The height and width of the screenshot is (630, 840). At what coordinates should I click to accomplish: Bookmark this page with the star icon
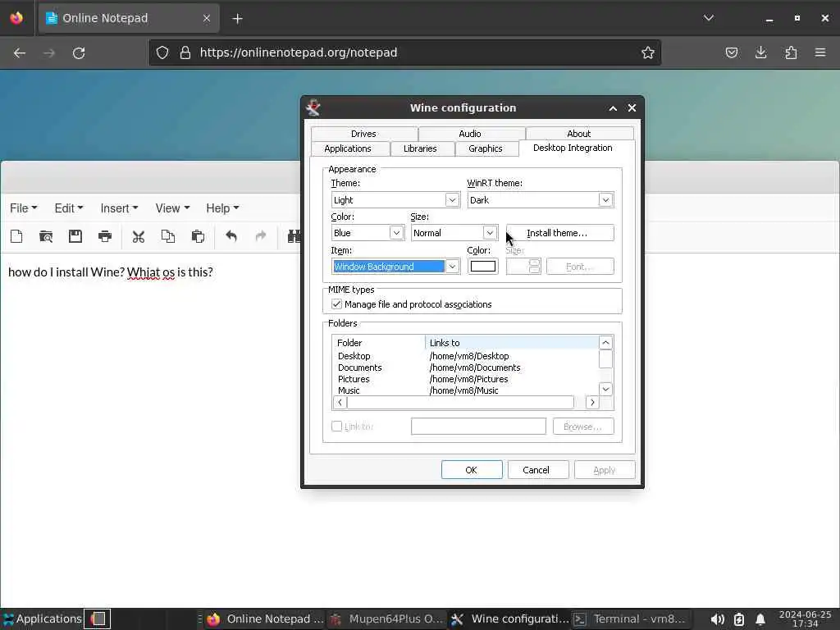click(648, 52)
